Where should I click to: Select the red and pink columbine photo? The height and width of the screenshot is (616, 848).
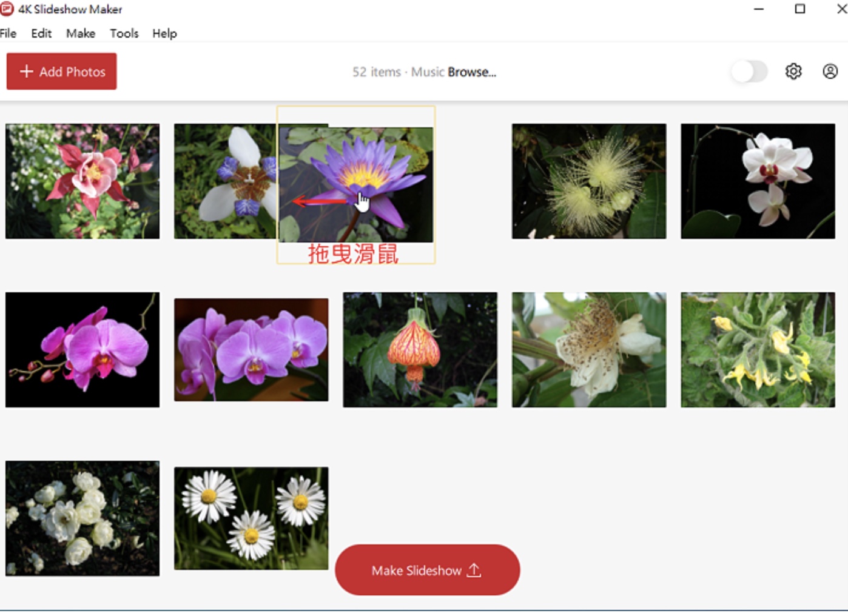(x=82, y=181)
